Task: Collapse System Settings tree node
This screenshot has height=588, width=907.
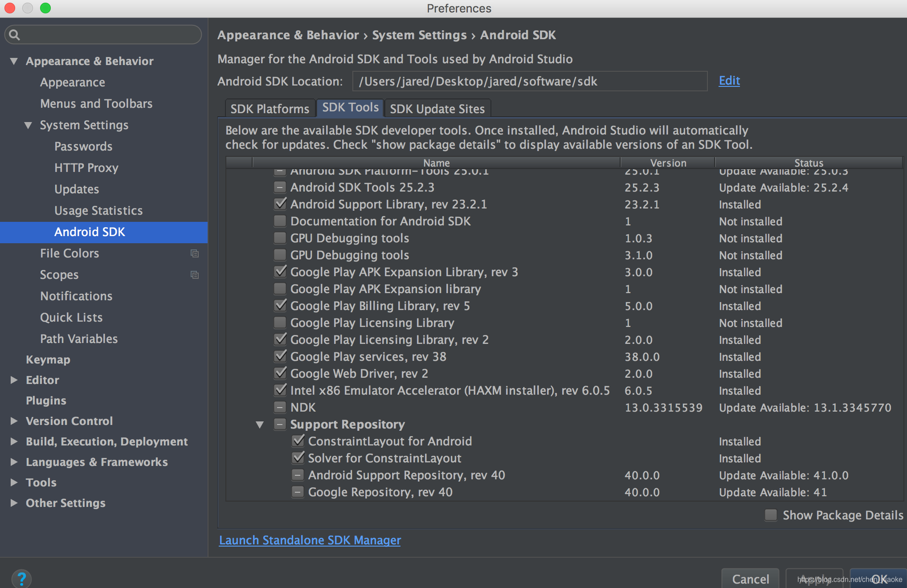Action: (x=28, y=125)
